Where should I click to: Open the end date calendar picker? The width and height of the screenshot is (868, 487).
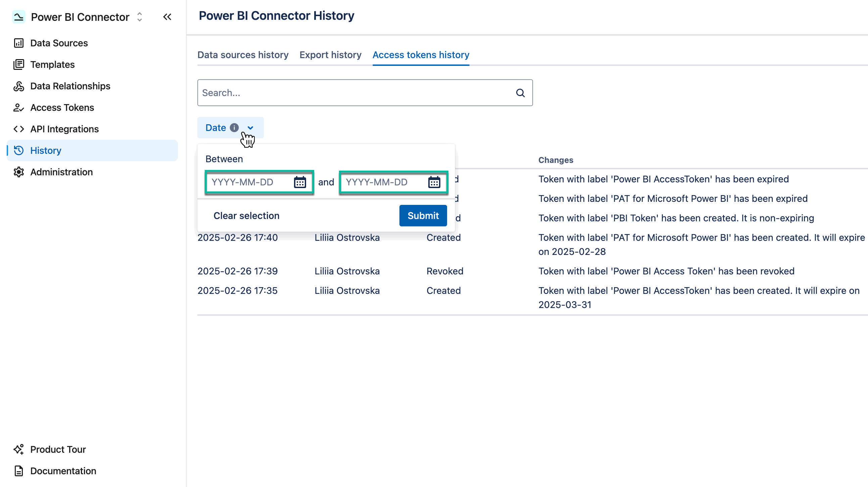point(434,182)
